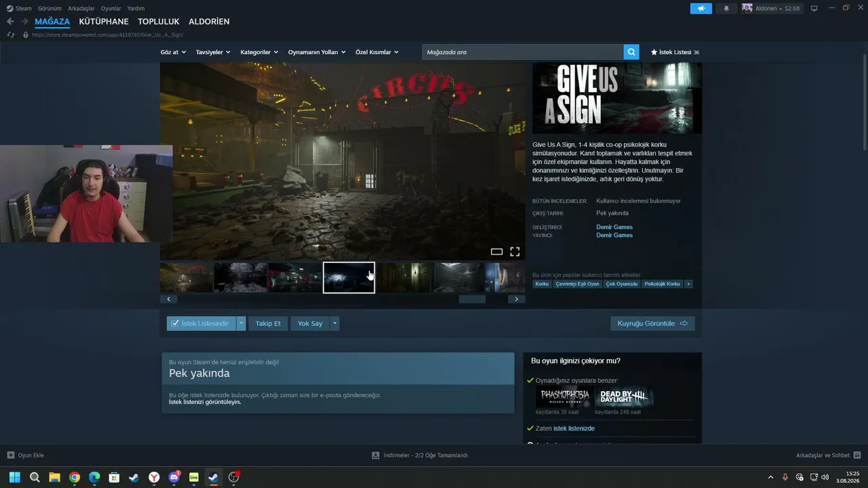Screen dimensions: 868x488
Task: Click the plus icon to add a tag
Action: (688, 284)
